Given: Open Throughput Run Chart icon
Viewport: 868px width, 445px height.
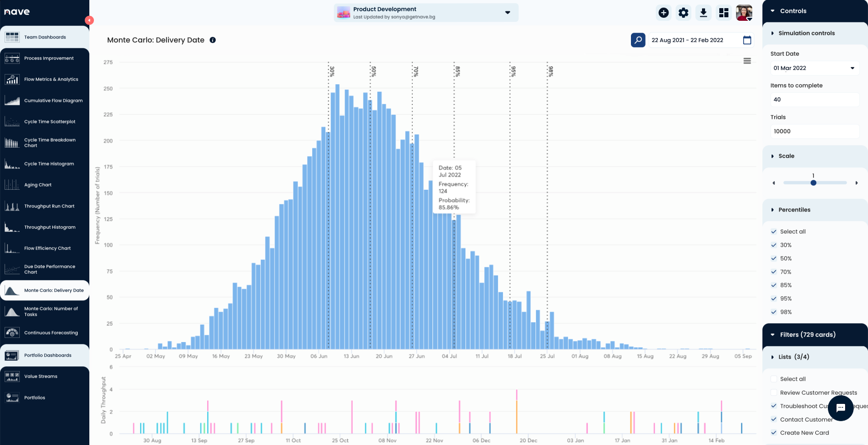Looking at the screenshot, I should tap(12, 206).
